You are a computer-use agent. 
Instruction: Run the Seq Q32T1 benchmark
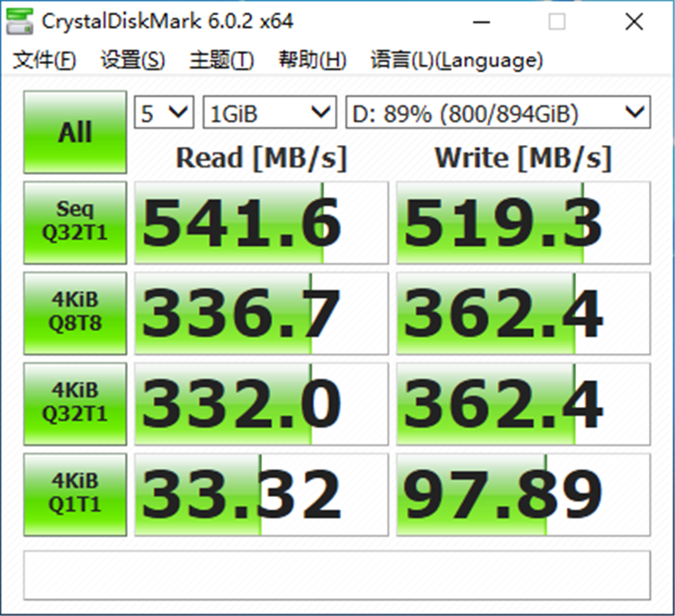76,222
